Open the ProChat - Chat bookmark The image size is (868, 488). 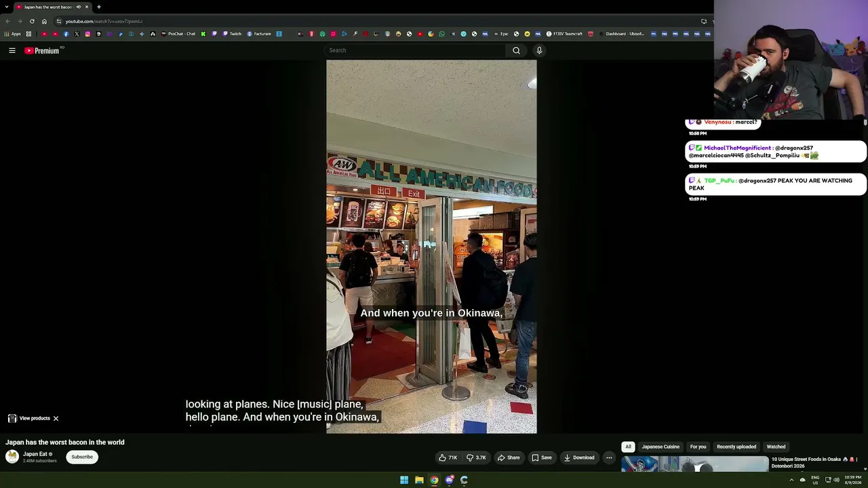point(178,34)
